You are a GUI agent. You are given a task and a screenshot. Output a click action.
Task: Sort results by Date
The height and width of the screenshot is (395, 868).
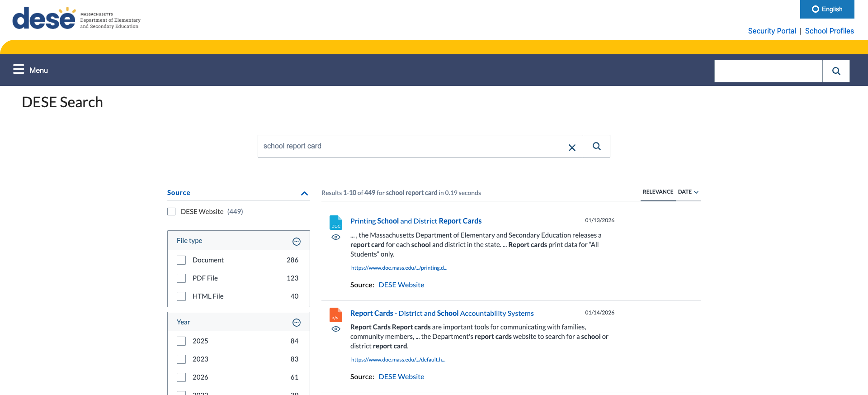[684, 192]
